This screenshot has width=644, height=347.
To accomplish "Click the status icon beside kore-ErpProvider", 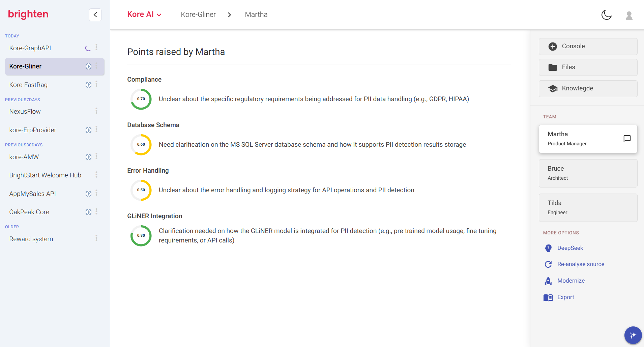I will pos(88,130).
